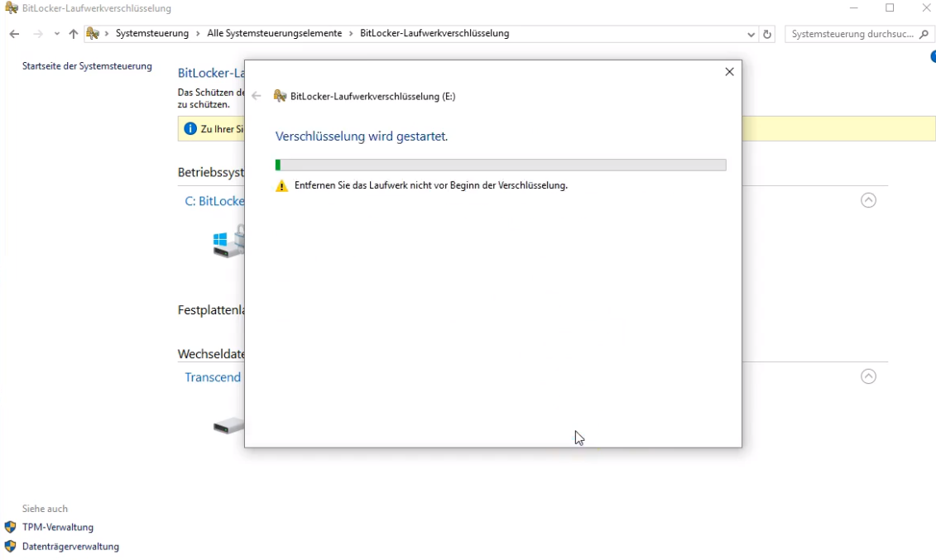Click shield icon beside Datenträgerverwaltung
The image size is (936, 560).
click(x=10, y=546)
